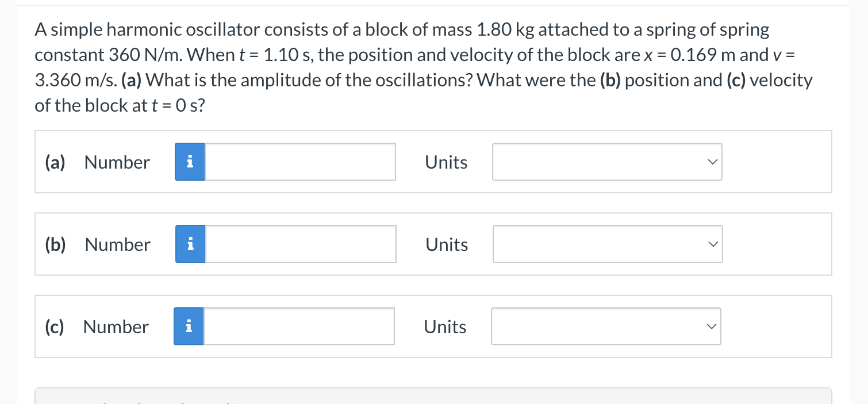Click the Number field for part (b)
868x404 pixels.
pos(301,244)
